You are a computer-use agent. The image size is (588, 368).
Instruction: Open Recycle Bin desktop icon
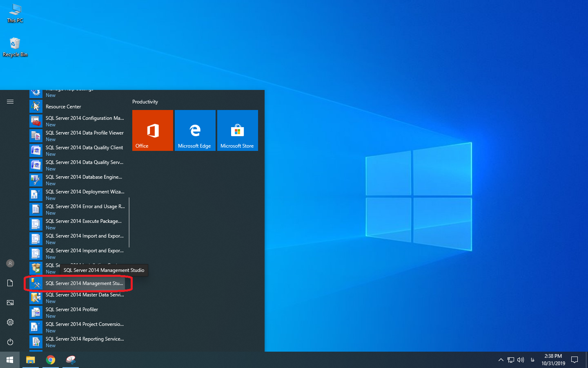tap(15, 47)
